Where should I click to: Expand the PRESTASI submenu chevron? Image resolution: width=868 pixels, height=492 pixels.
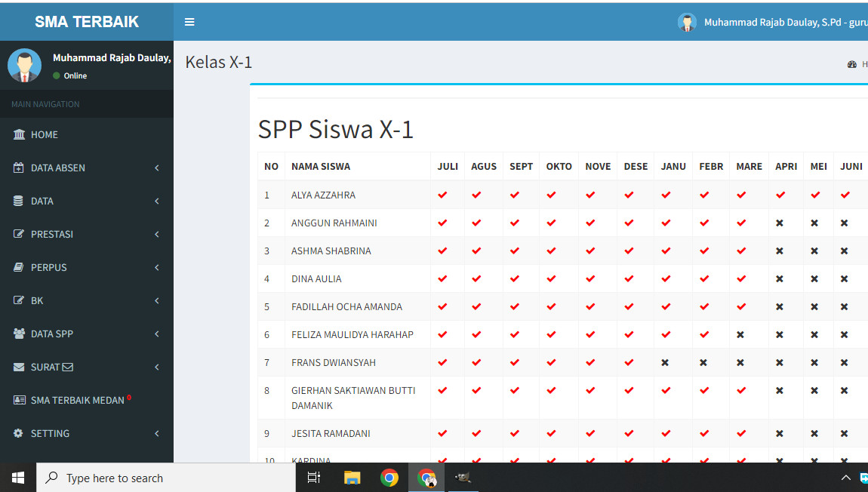pos(157,234)
